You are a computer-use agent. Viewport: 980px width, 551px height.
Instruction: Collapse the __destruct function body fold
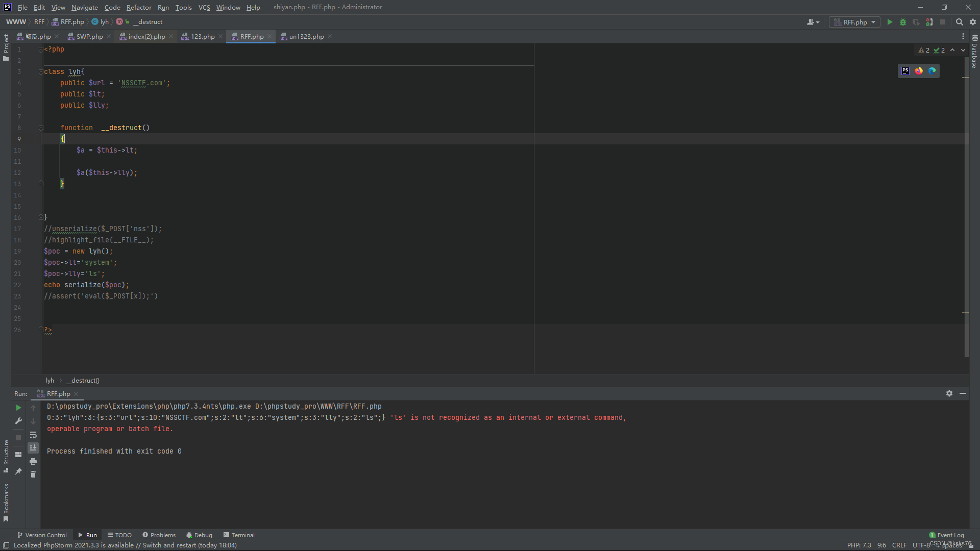41,128
